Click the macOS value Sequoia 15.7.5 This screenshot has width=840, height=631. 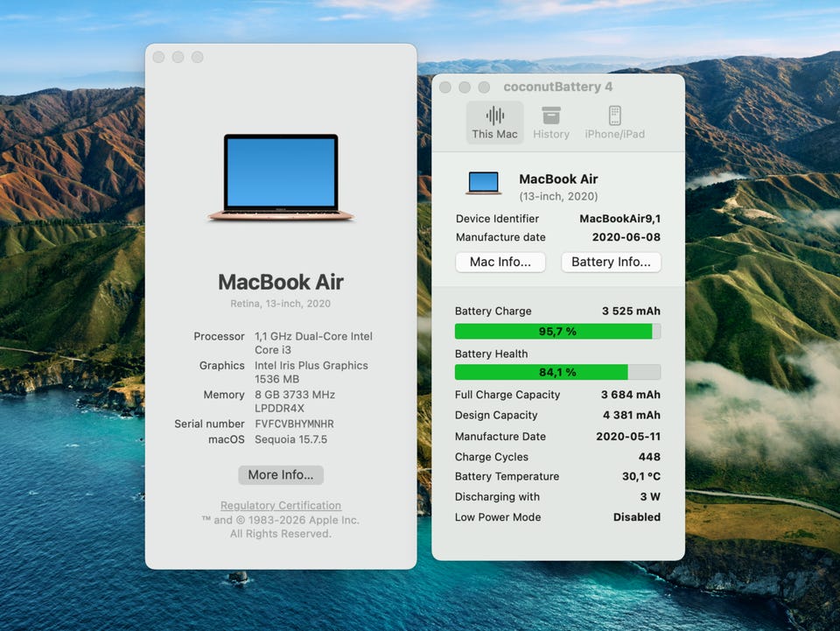tap(290, 439)
